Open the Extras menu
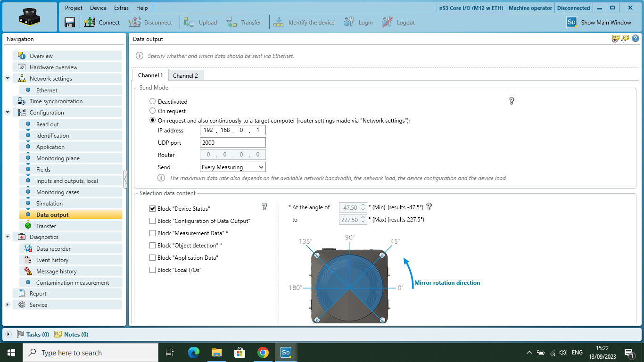 121,8
